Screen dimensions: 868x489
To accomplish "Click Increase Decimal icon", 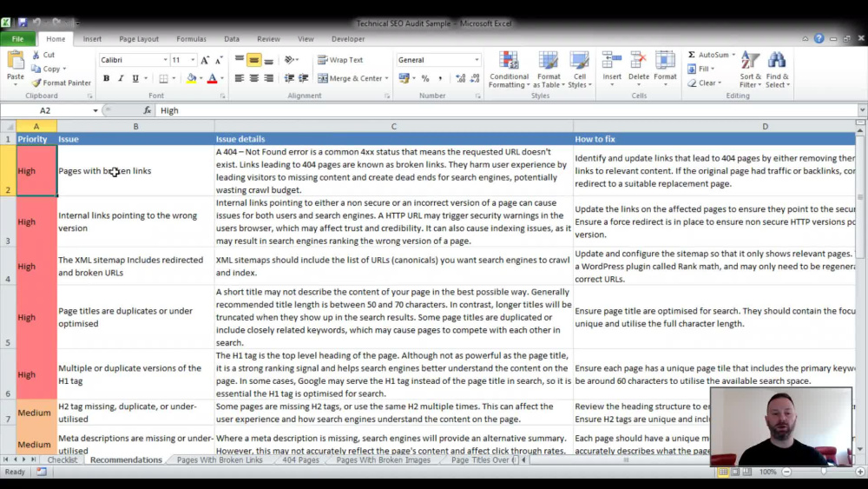I will point(460,79).
